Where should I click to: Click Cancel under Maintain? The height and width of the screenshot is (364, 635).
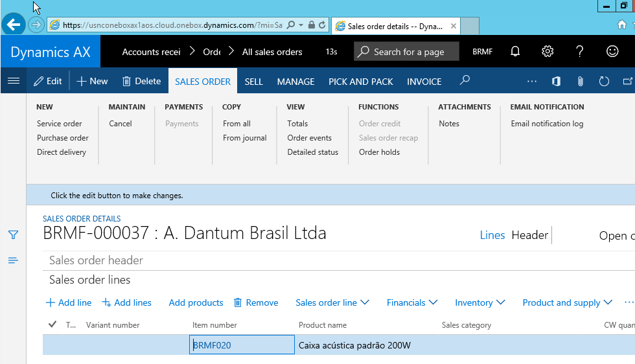point(121,124)
